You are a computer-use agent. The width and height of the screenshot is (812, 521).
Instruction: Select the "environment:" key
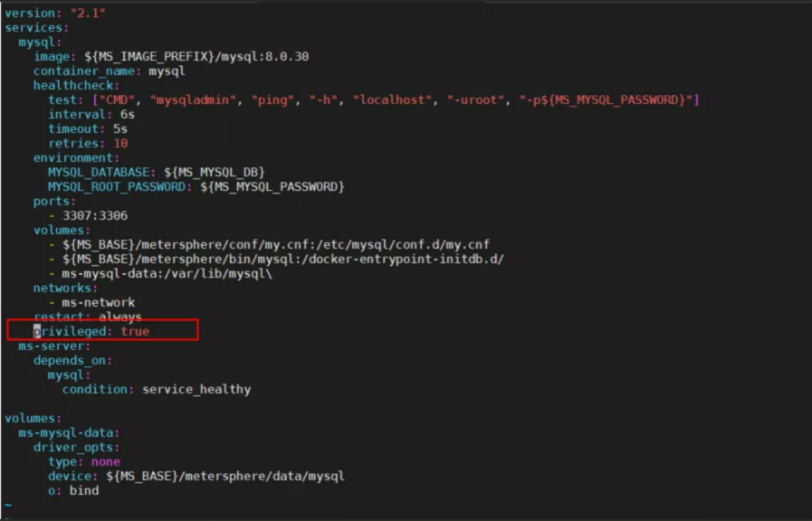(77, 157)
